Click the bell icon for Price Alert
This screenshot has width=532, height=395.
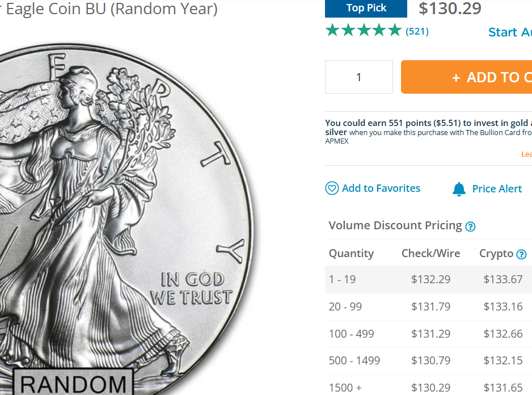tap(459, 189)
